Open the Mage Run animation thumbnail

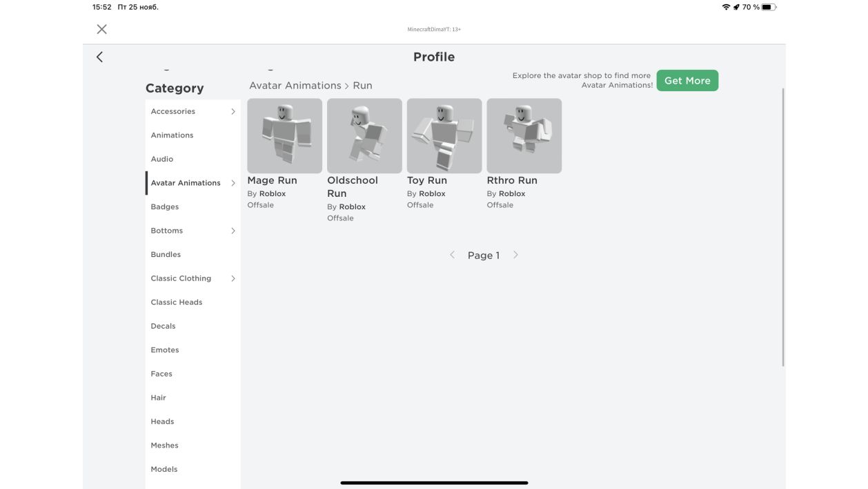coord(284,135)
